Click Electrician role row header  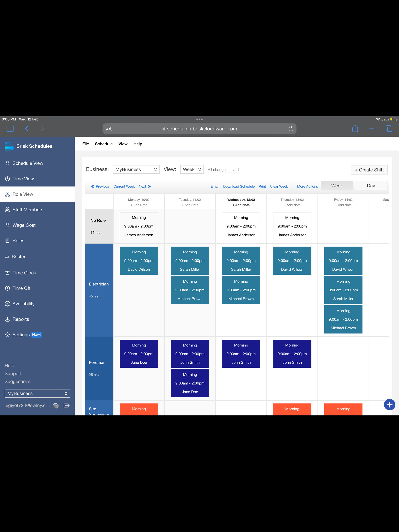click(99, 290)
